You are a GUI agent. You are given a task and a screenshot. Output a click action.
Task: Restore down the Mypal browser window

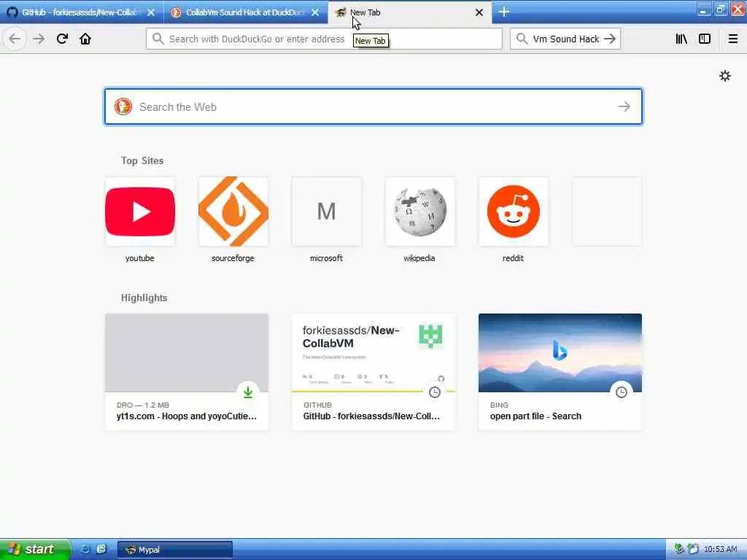720,10
